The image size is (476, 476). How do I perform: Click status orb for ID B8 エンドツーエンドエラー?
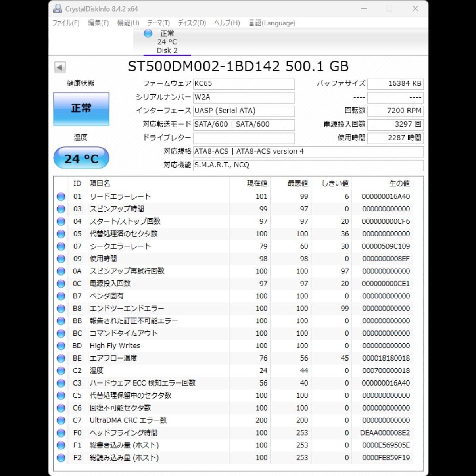click(61, 308)
